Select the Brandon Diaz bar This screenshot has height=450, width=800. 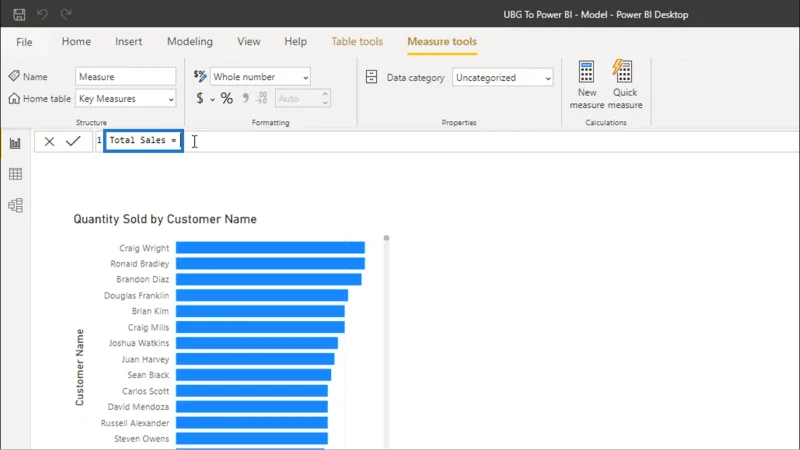point(269,279)
